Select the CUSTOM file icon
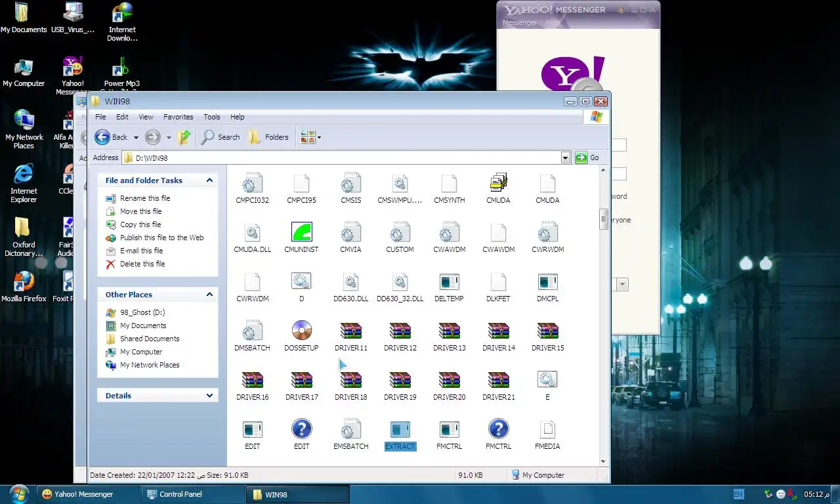Screen dimensions: 840x504 [x=400, y=232]
